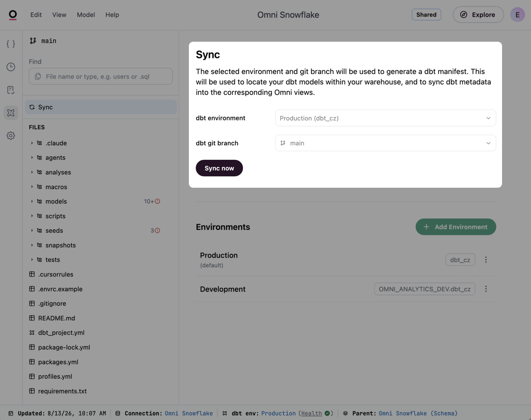Open the settings gear icon
531x420 pixels.
coord(11,136)
